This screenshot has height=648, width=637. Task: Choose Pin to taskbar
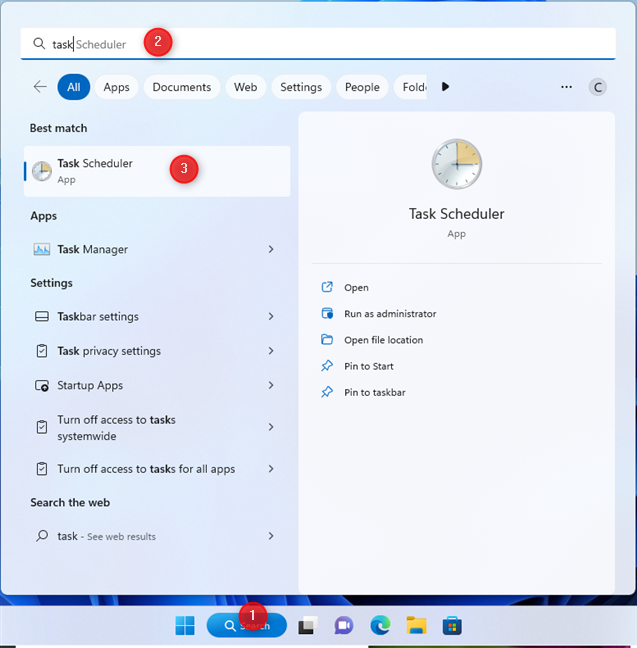(x=375, y=393)
